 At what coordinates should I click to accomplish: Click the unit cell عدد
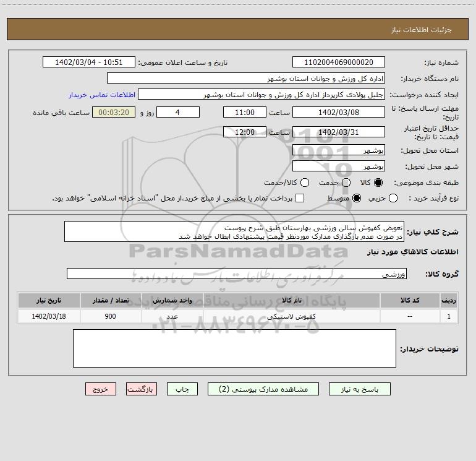[x=172, y=316]
